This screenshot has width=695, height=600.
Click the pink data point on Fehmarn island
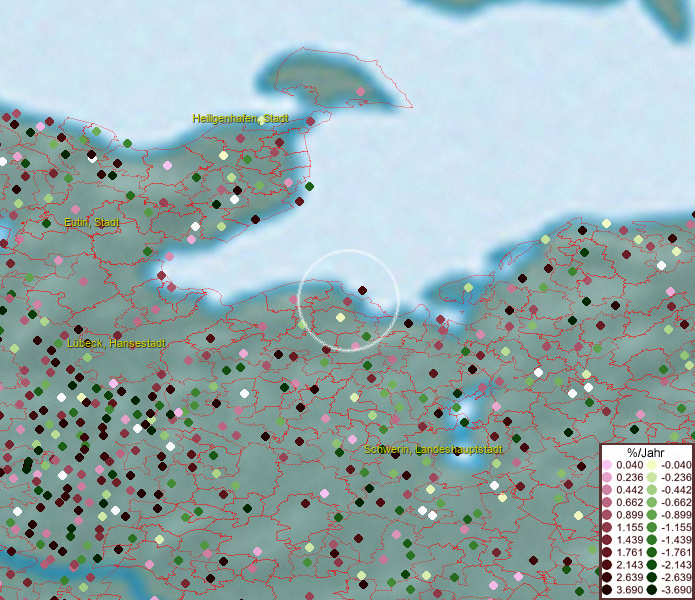coord(360,91)
